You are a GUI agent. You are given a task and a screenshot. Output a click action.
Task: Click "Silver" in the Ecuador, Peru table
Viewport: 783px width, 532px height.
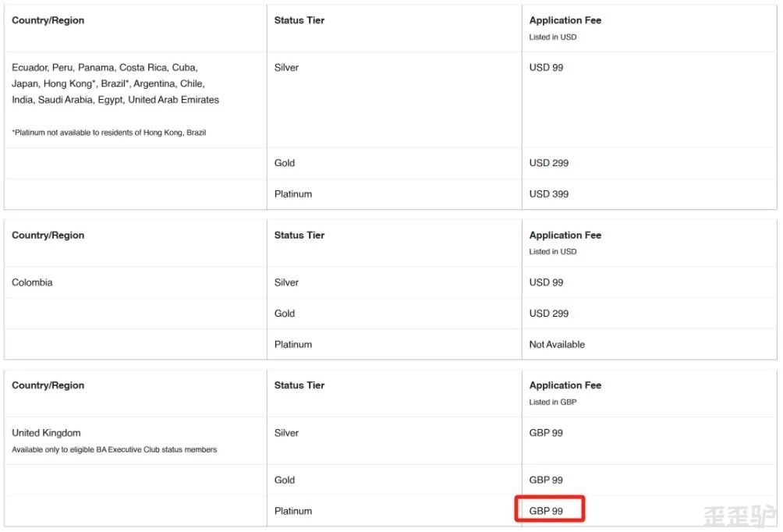[x=286, y=67]
